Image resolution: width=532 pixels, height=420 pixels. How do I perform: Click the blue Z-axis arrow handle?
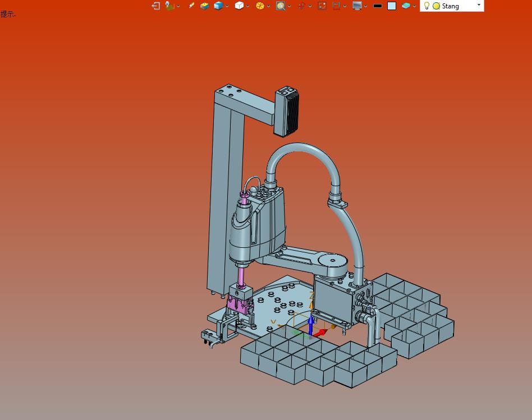(311, 325)
